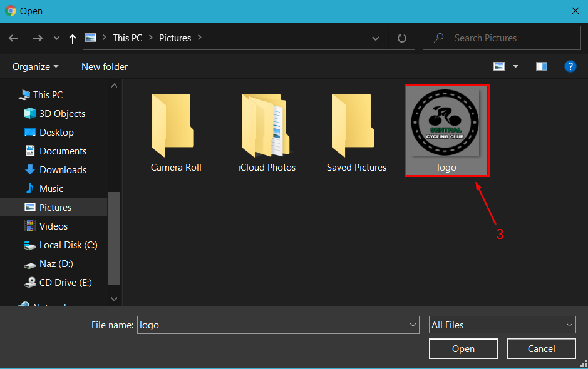Select the logo image thumbnail

[x=446, y=130]
